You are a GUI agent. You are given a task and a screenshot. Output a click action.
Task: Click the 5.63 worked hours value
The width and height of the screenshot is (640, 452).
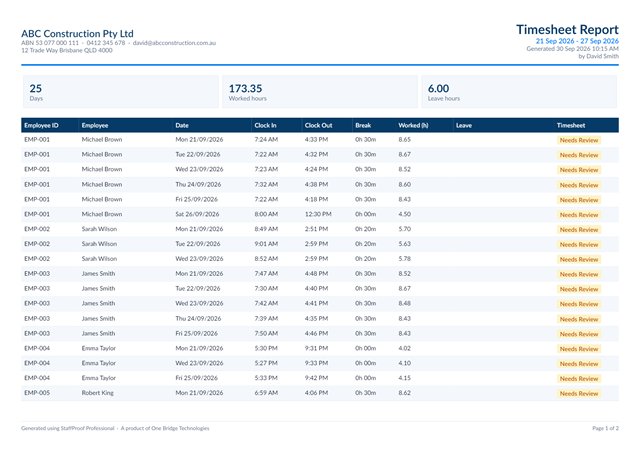coord(404,244)
